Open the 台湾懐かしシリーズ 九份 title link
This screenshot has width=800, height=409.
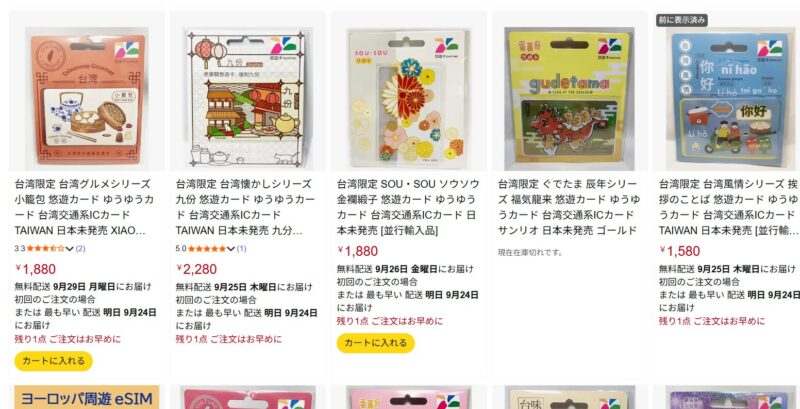245,208
